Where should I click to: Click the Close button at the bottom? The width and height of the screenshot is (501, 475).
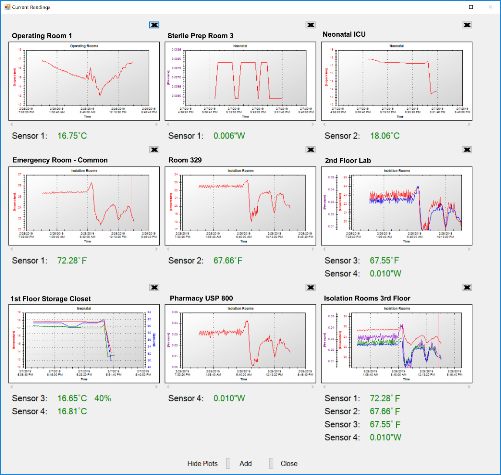pos(289,463)
